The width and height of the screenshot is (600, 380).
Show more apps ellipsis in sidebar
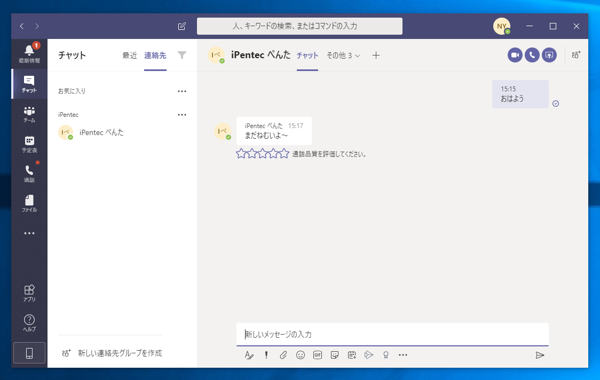tap(29, 233)
